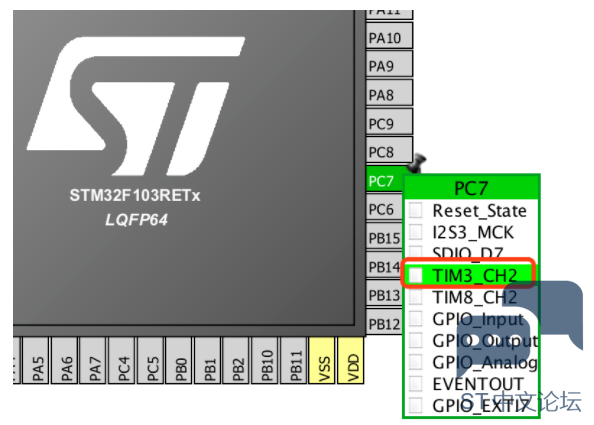Set PC7 as GPIO_Analog
Viewport: 594px width, 425px height.
471,362
